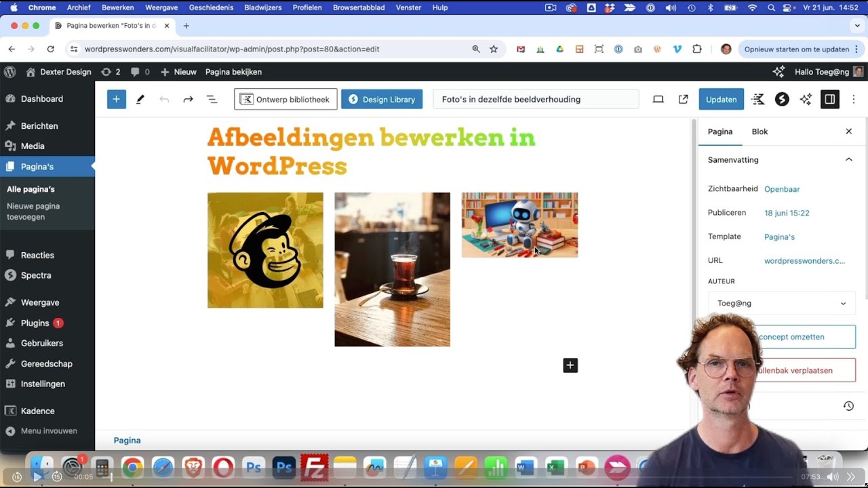Open the block inserter plus button
The height and width of the screenshot is (488, 868).
coord(116,99)
